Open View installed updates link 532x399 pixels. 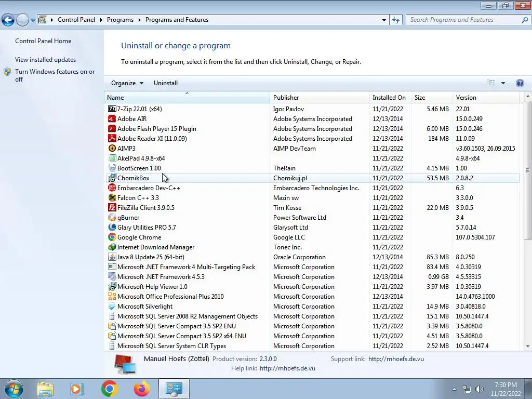[x=46, y=59]
